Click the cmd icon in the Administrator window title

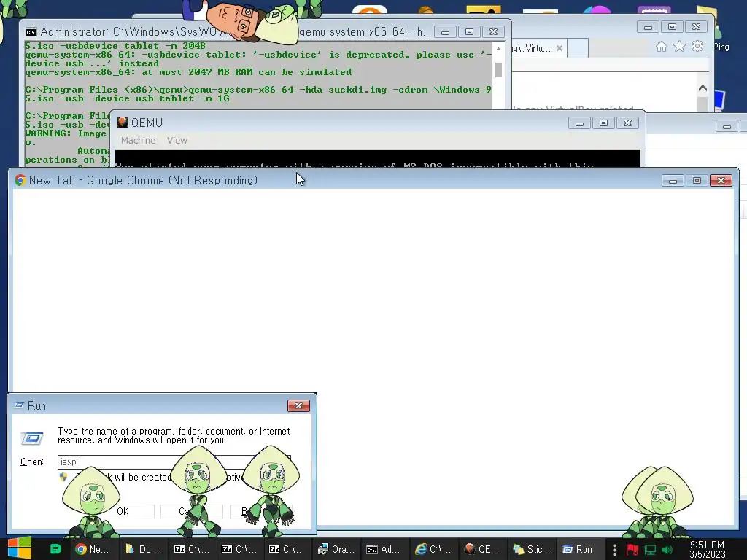[31, 32]
